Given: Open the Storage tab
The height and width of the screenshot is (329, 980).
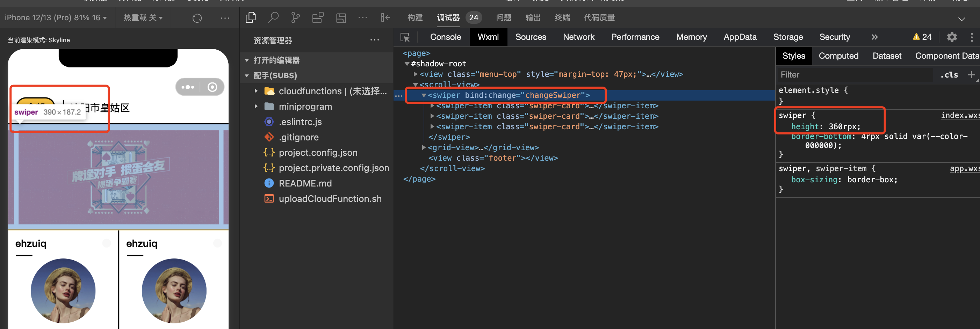Looking at the screenshot, I should (788, 37).
